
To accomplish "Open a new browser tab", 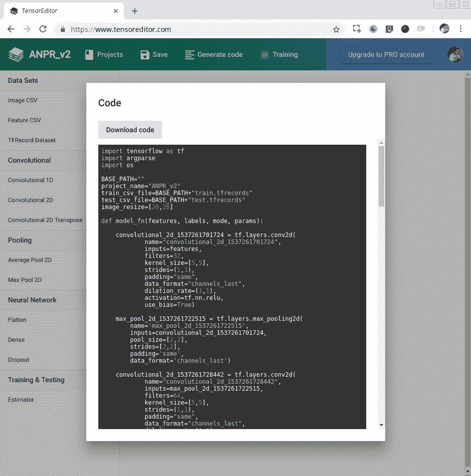I will (134, 11).
